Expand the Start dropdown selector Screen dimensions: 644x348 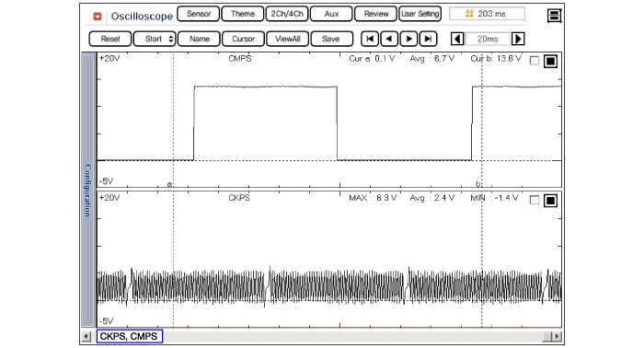click(155, 39)
